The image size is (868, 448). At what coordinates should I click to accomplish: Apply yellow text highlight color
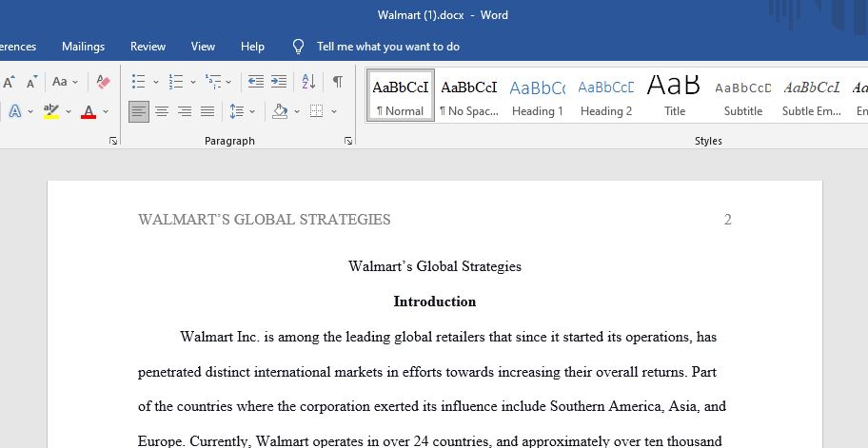pyautogui.click(x=51, y=111)
